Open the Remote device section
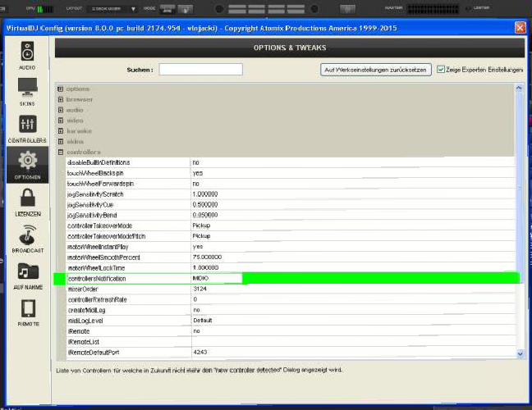532x410 pixels. [28, 312]
